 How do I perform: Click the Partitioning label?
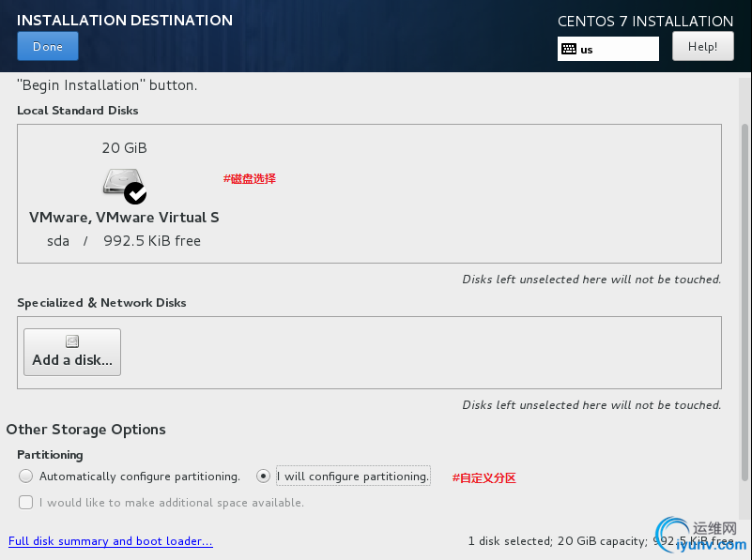point(50,455)
